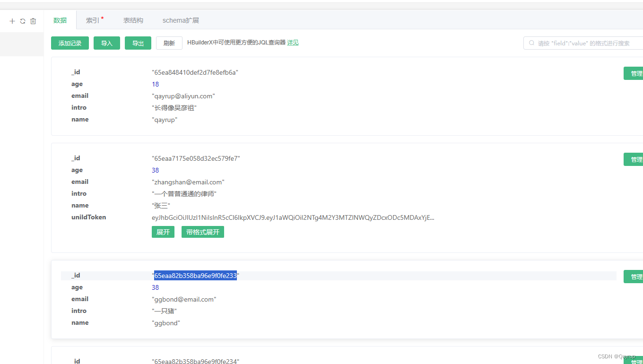Click the 导出 button to export records
The width and height of the screenshot is (643, 364).
pyautogui.click(x=138, y=43)
